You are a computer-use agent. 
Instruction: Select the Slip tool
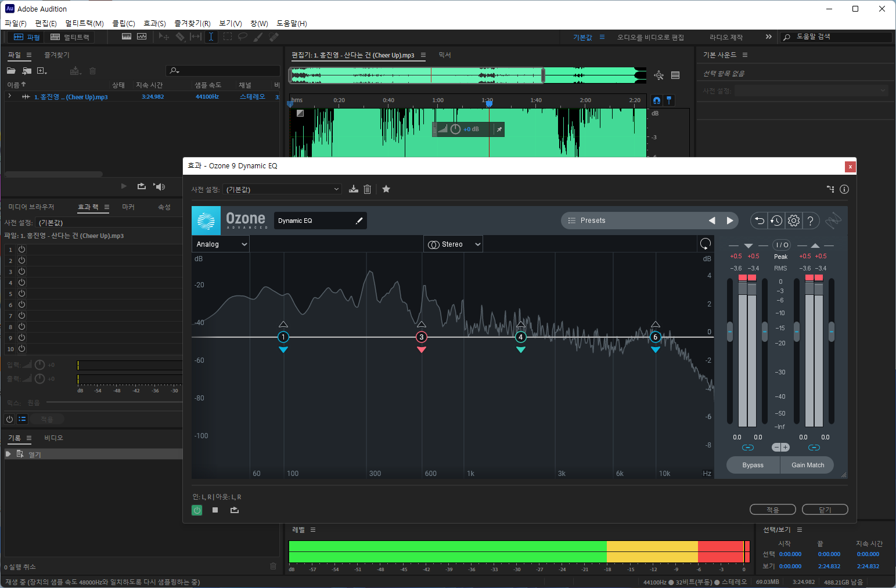(x=196, y=37)
